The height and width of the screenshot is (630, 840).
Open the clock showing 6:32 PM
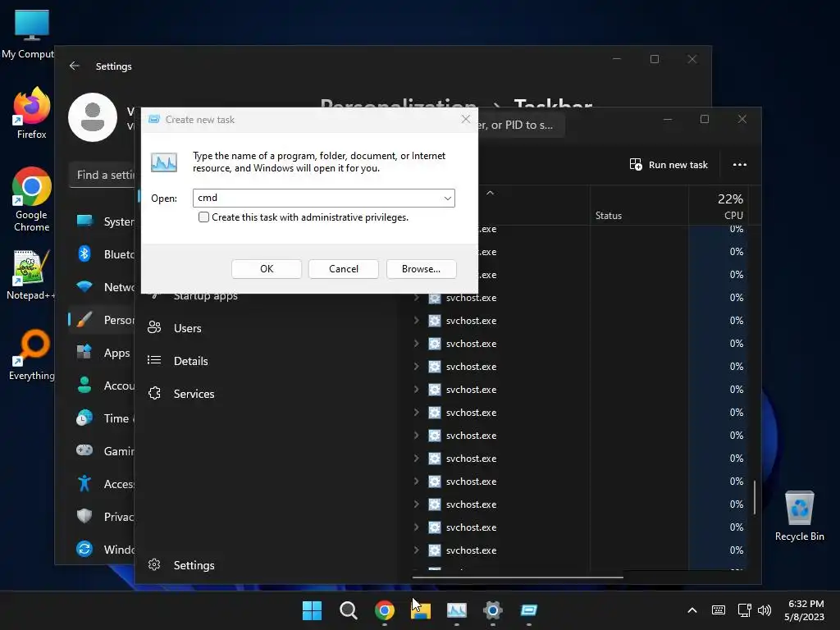pyautogui.click(x=805, y=610)
